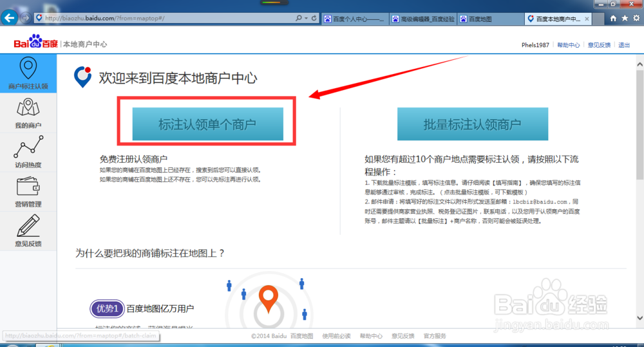Click the page refresh icon
Viewport: 644px width, 347px height.
coord(314,18)
